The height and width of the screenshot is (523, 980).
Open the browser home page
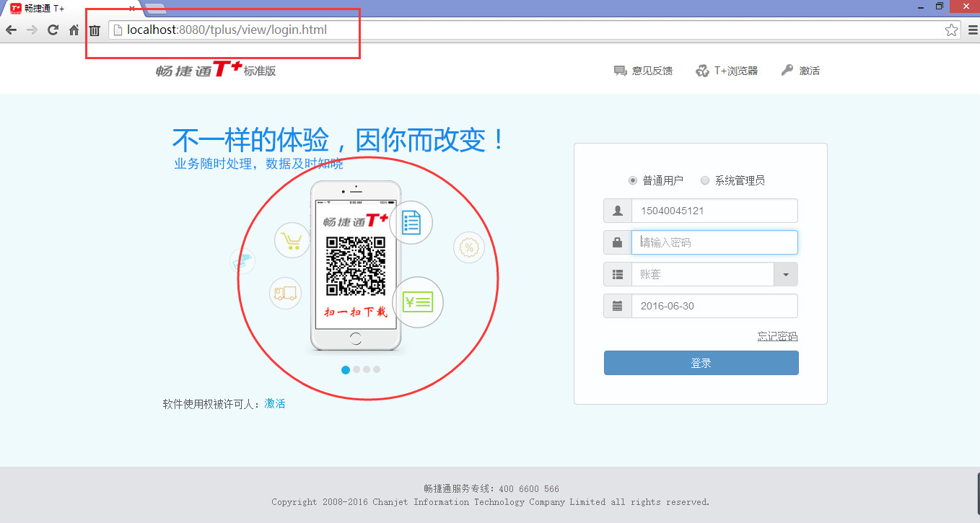[x=74, y=30]
